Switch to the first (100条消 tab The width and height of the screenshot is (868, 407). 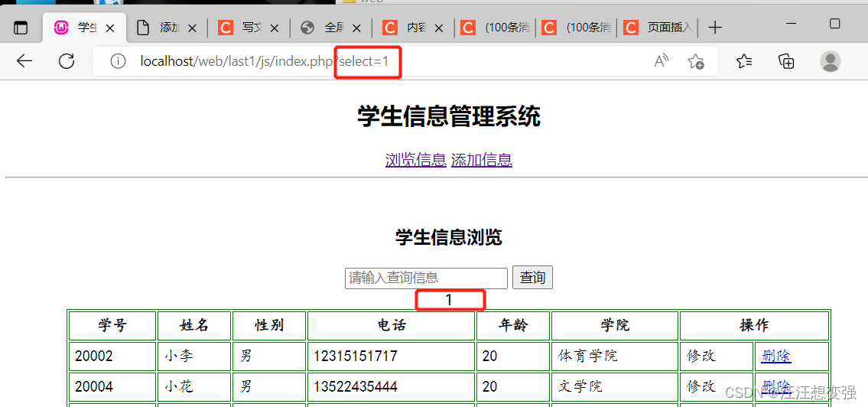click(496, 28)
